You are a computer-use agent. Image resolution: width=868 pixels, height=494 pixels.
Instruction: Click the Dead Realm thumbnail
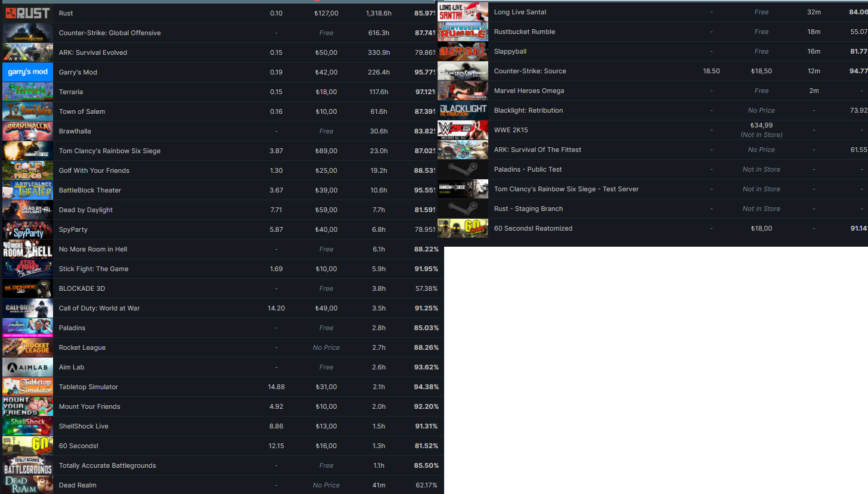(x=27, y=484)
